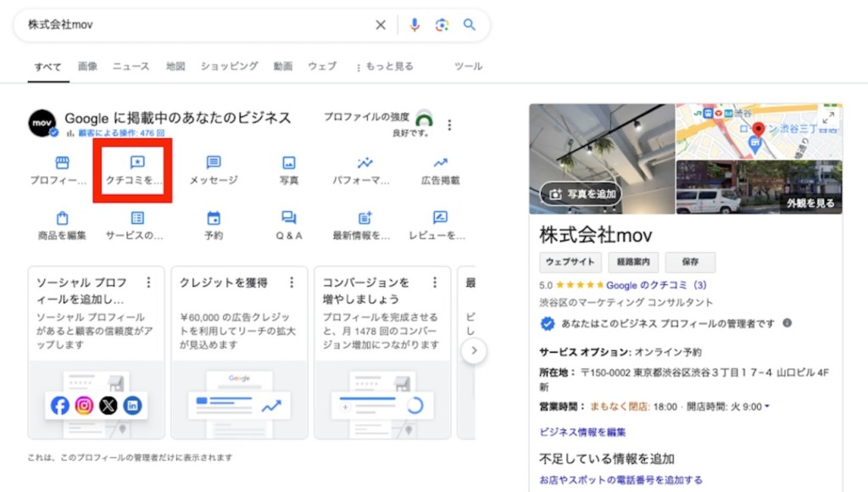Open three-dot menu beside profile strength

[x=449, y=126]
